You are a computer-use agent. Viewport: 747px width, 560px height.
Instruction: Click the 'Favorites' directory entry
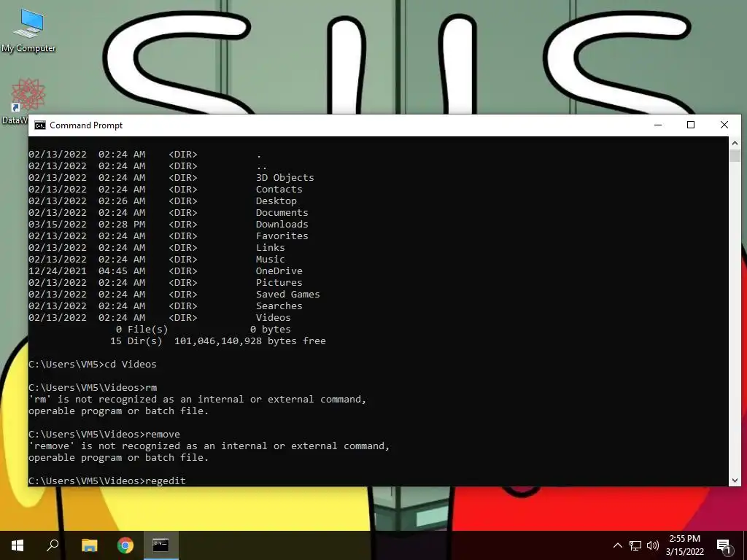[282, 236]
